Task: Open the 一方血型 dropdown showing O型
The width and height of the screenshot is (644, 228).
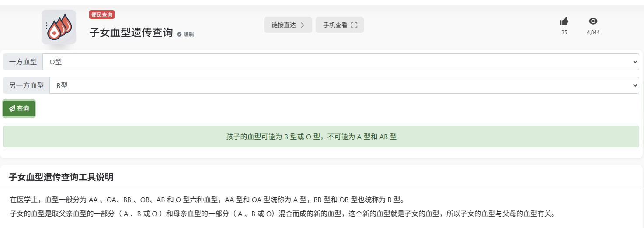Action: coord(341,62)
